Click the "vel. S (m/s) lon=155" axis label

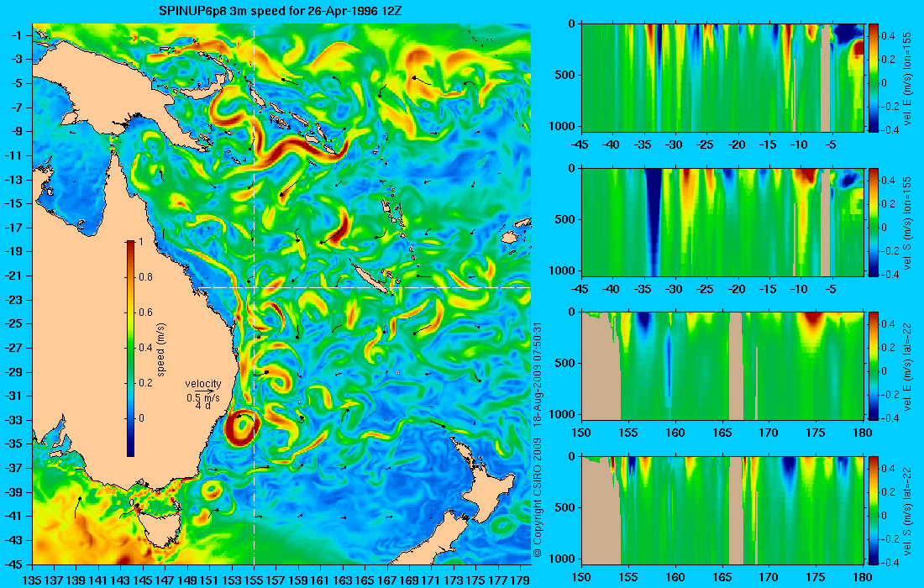coord(908,223)
